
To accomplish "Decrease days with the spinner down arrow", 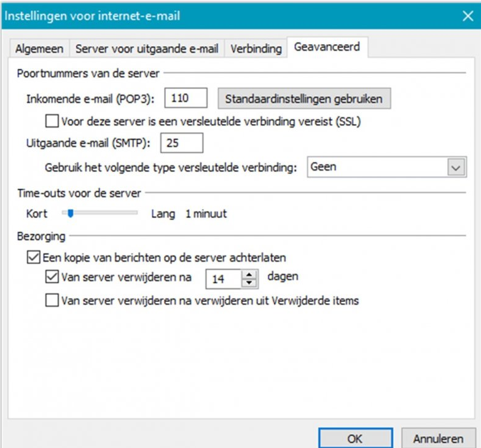I will click(x=249, y=283).
